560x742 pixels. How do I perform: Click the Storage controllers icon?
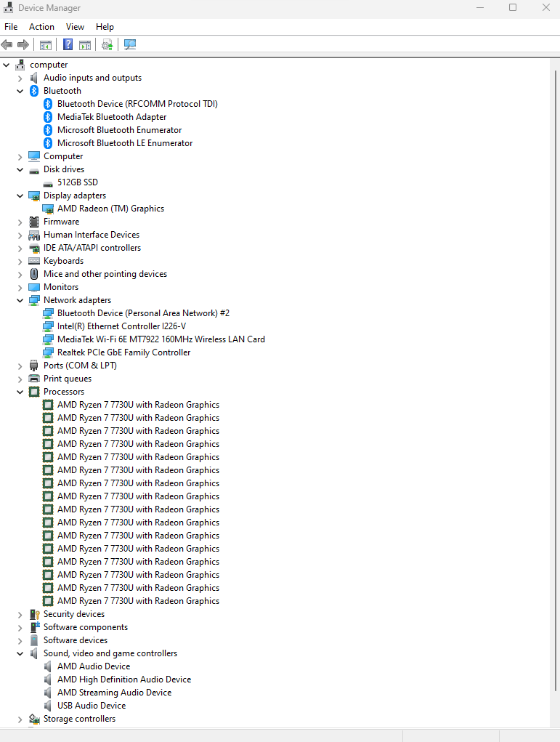pyautogui.click(x=34, y=719)
